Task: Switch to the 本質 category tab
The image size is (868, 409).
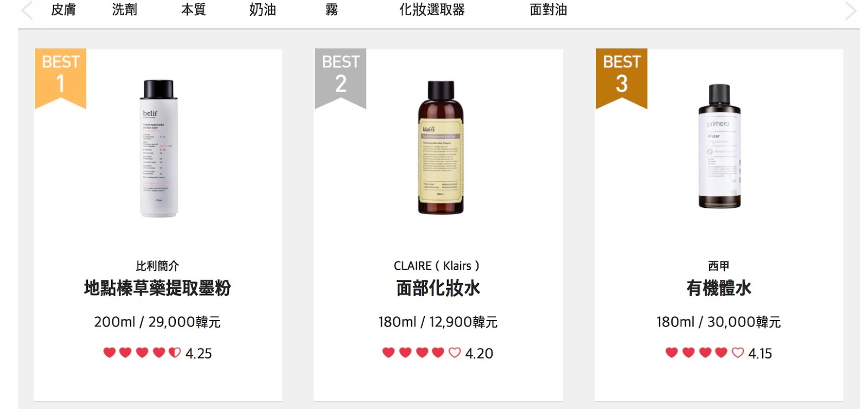Action: pos(194,10)
